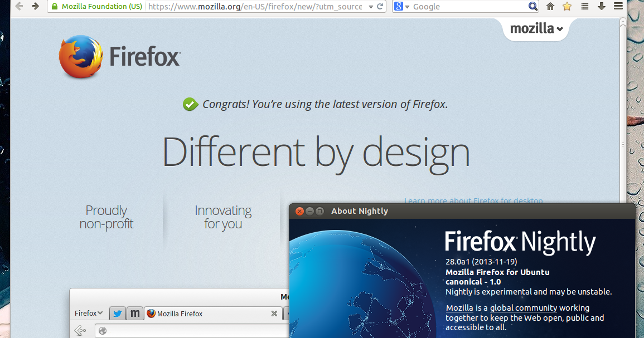The image size is (644, 338).
Task: Click the Google search input field
Action: [470, 7]
